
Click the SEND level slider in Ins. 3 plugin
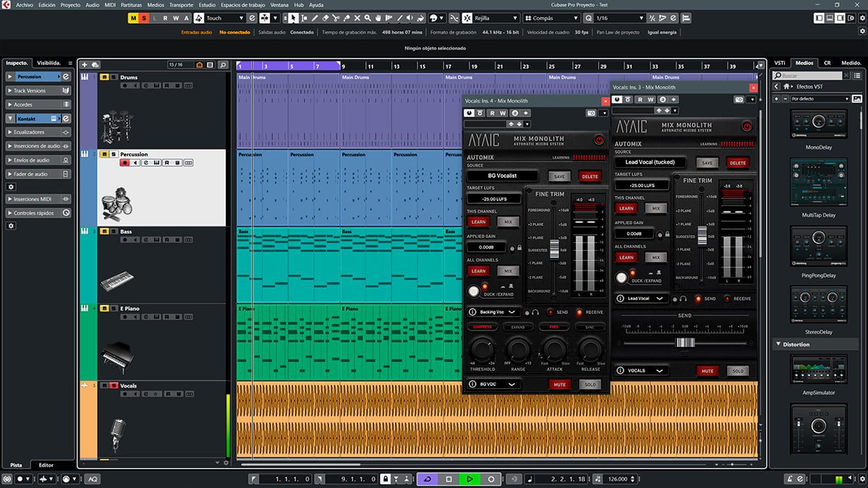[x=684, y=343]
